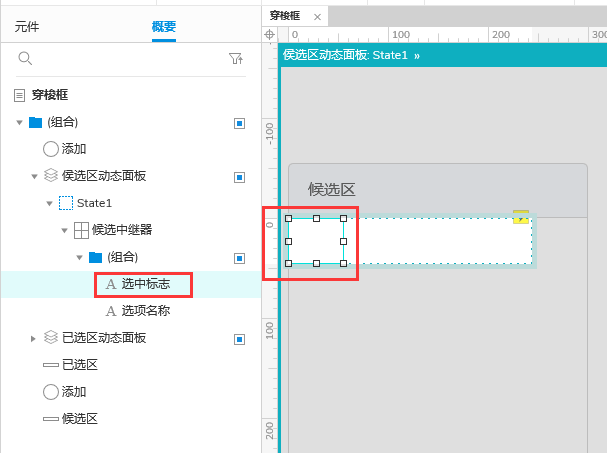Expand the 已选区动态面板 node

[x=33, y=339]
